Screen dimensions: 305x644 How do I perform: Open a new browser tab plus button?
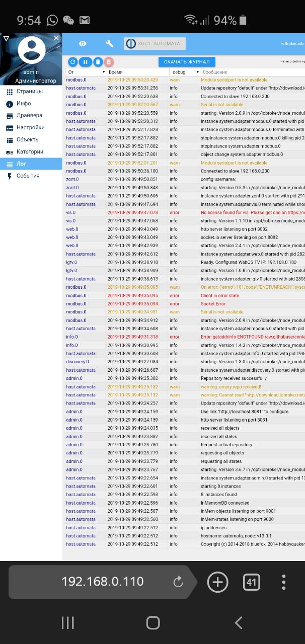coord(217,582)
